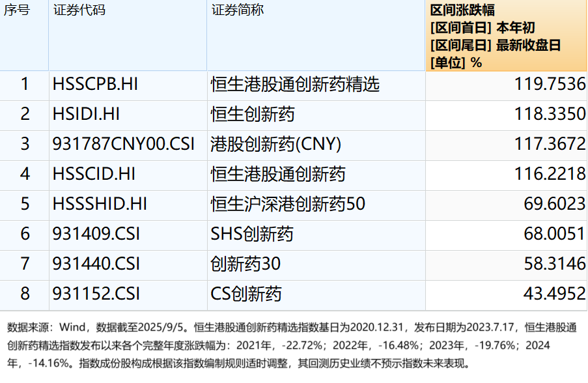Viewport: 588px width, 383px height.
Task: Select the value 117.3672
Action: click(x=550, y=144)
